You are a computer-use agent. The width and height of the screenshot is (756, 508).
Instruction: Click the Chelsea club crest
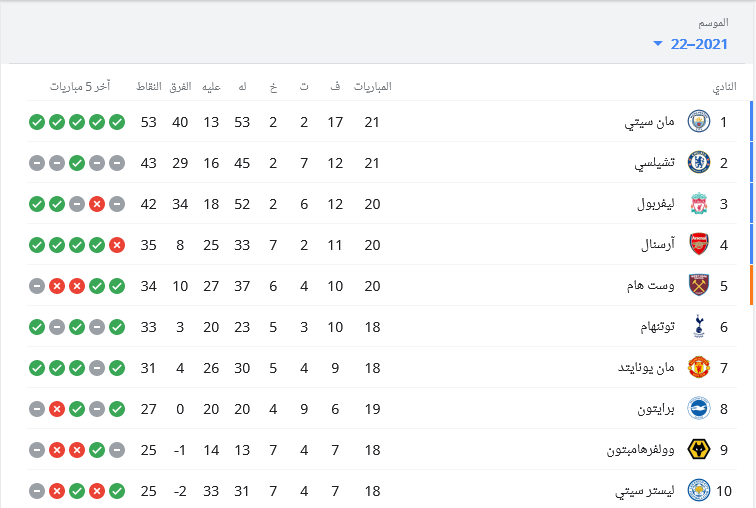coord(698,163)
